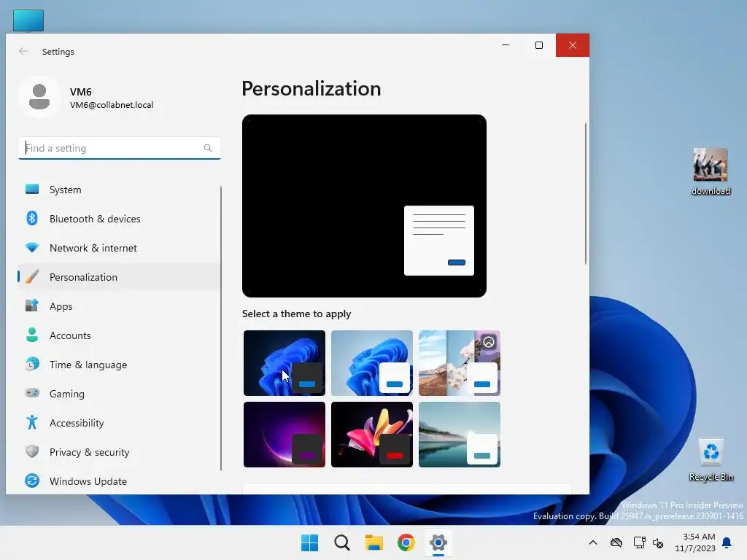Go back with the Settings back arrow
The width and height of the screenshot is (747, 560).
coord(23,52)
